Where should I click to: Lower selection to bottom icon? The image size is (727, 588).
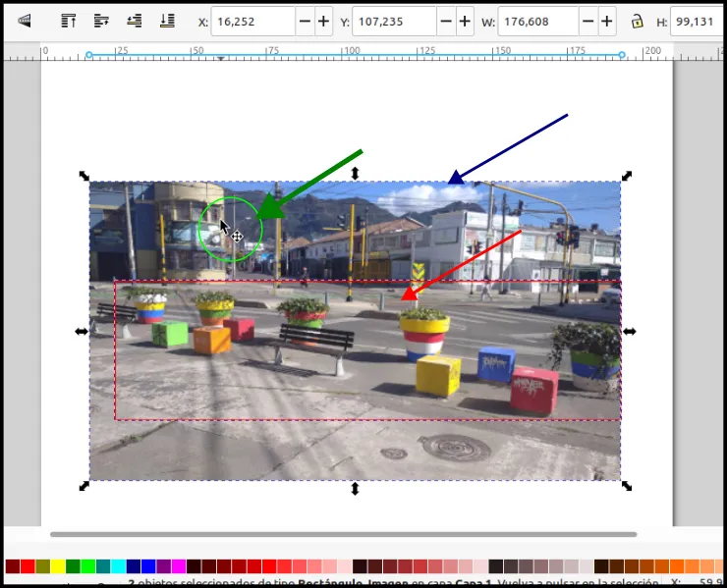[x=167, y=21]
